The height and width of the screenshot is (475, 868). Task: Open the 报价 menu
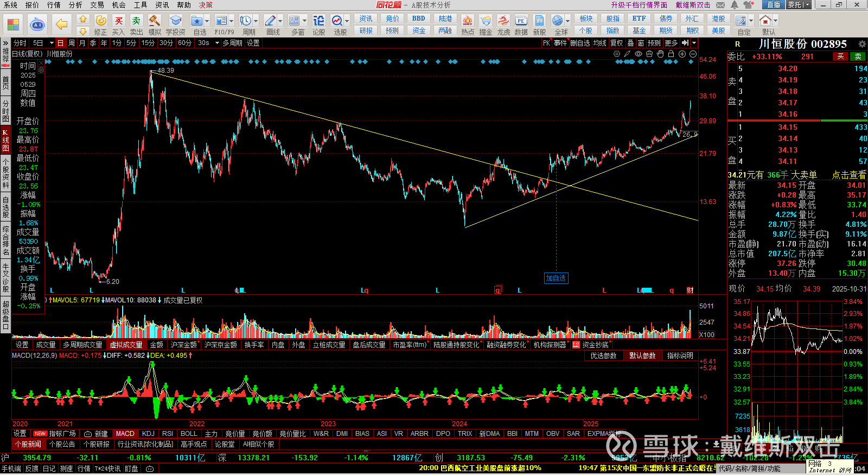(32, 5)
